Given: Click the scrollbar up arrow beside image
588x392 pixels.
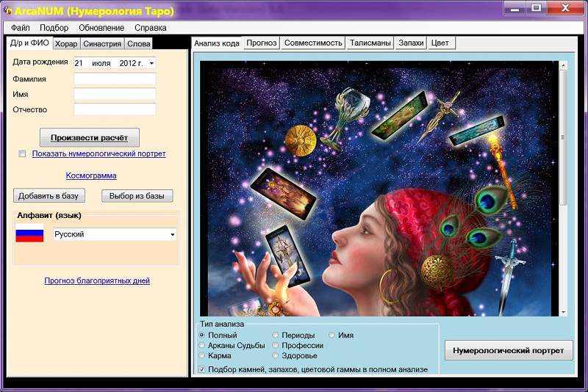Looking at the screenshot, I should pyautogui.click(x=563, y=65).
